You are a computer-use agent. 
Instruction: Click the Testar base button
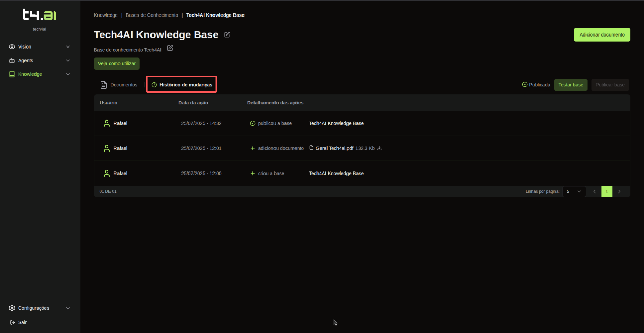click(570, 85)
